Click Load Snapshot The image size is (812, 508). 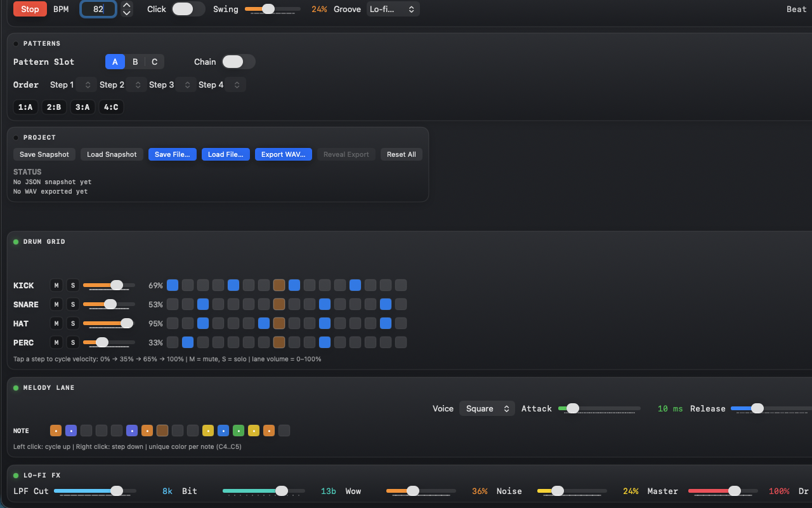112,154
